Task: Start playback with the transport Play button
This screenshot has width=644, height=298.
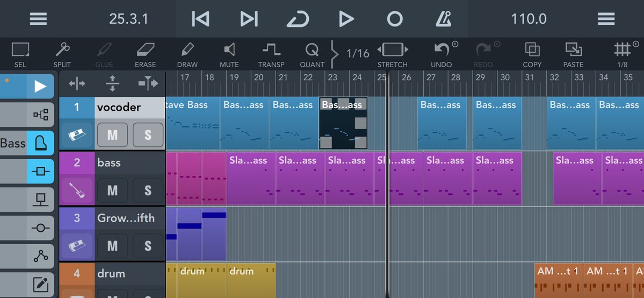Action: click(x=346, y=19)
